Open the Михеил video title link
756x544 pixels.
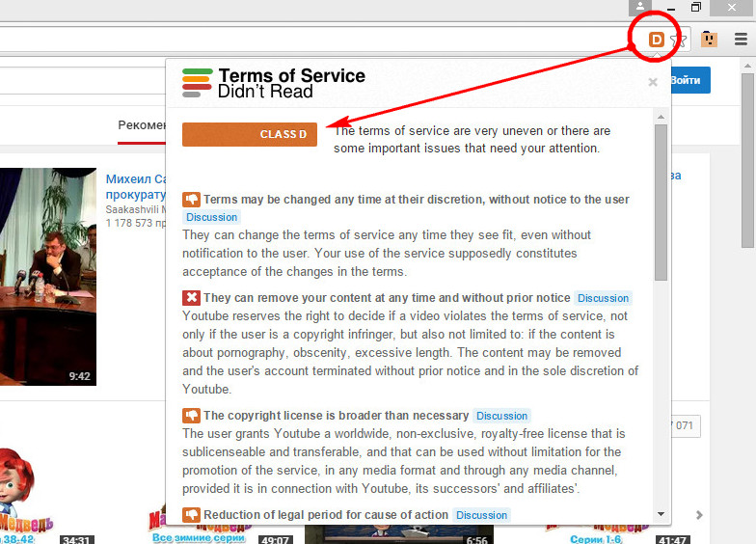click(x=136, y=187)
